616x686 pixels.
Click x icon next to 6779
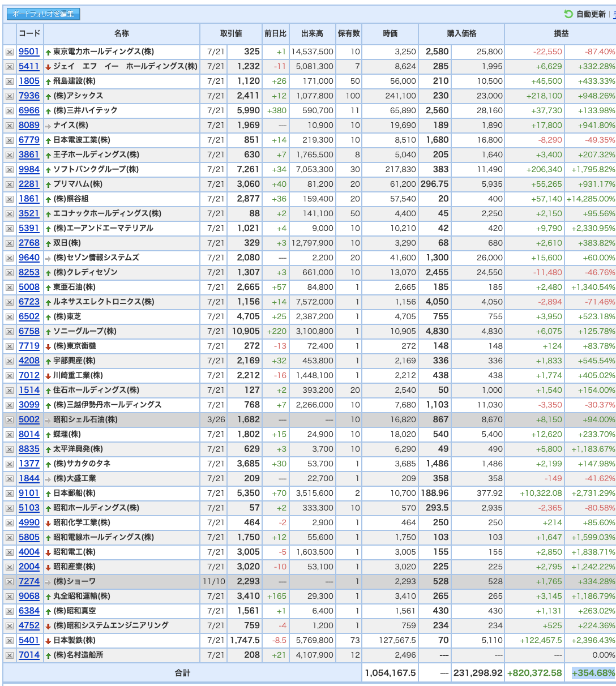pos(10,140)
